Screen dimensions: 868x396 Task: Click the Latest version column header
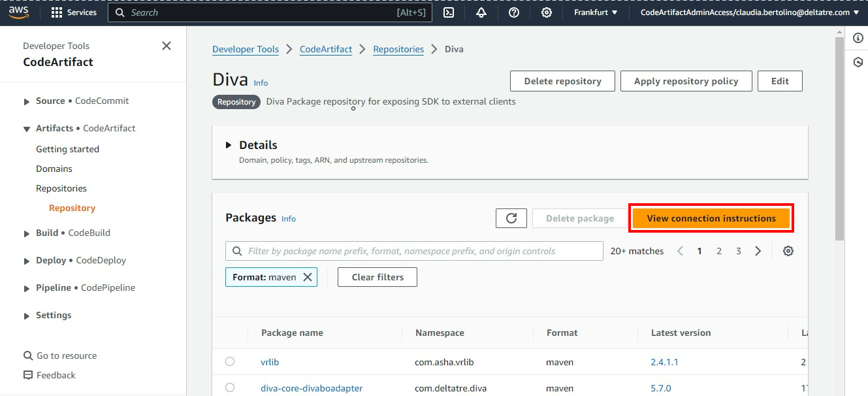pyautogui.click(x=681, y=333)
